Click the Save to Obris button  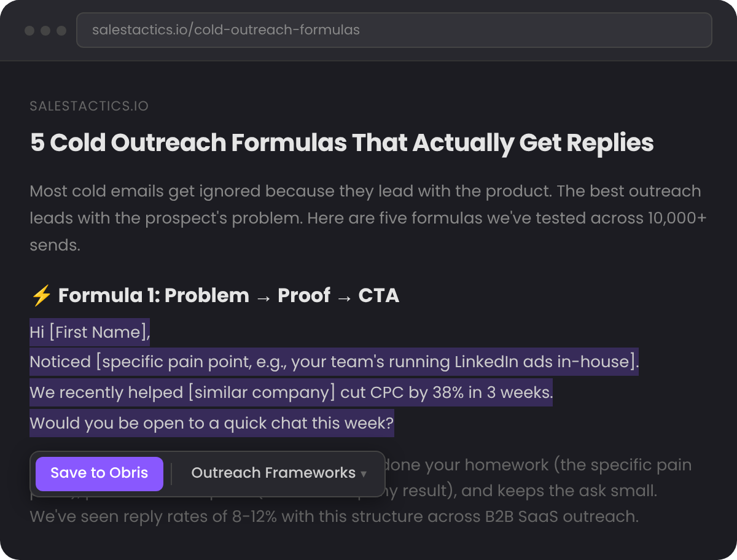99,473
